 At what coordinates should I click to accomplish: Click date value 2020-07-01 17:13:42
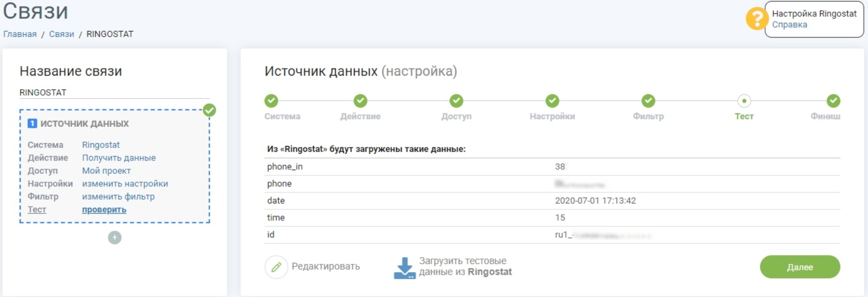coord(595,201)
